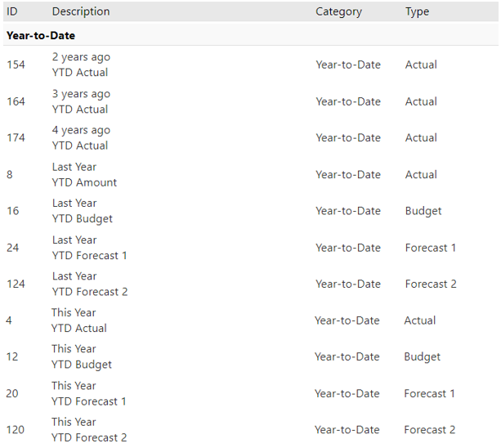
Task: Click the Type column header
Action: (417, 11)
